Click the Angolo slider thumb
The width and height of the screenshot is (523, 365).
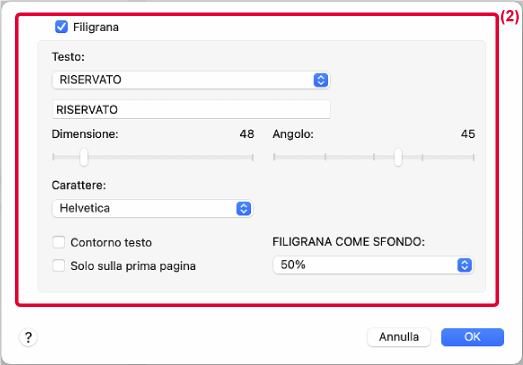(x=398, y=157)
